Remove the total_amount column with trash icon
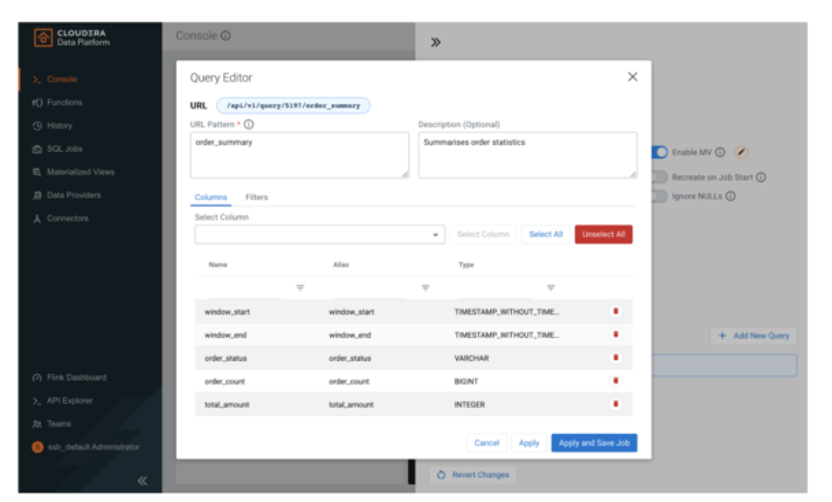Screen dimensions: 832x502 (x=615, y=404)
